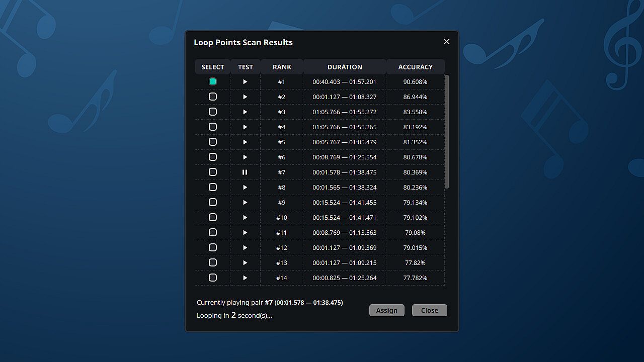
Task: Click duration 00:01.565 — 01:38.324
Action: [x=345, y=187]
